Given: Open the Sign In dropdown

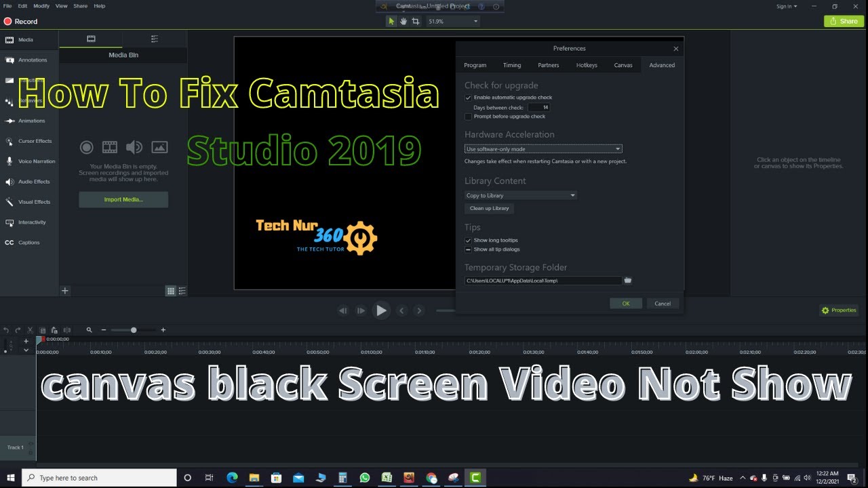Looking at the screenshot, I should click(787, 6).
